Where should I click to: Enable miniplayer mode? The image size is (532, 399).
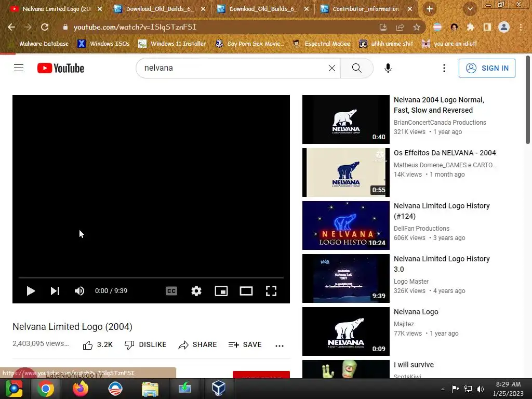[221, 291]
